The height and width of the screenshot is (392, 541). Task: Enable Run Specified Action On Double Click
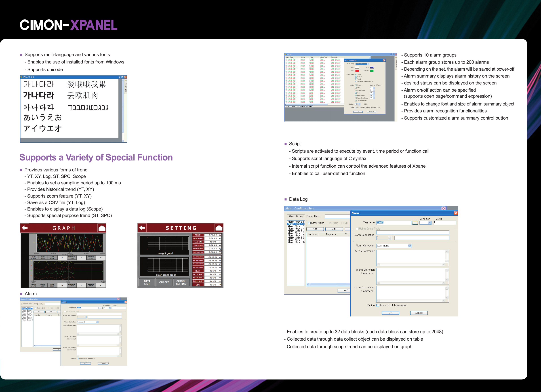click(x=356, y=107)
